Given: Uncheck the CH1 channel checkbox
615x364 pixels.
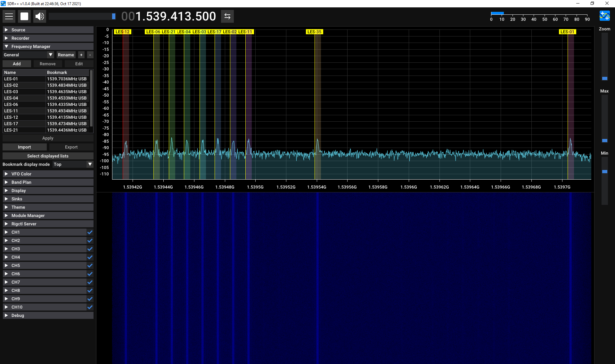Looking at the screenshot, I should pos(90,232).
